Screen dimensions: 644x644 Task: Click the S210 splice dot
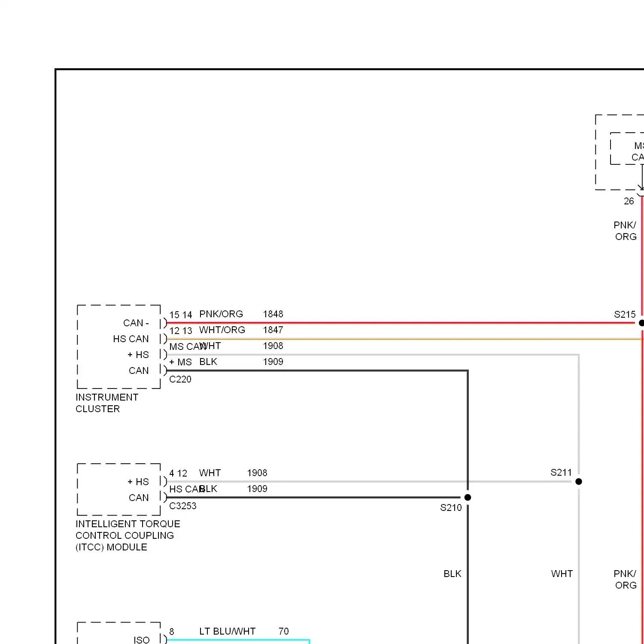coord(468,497)
